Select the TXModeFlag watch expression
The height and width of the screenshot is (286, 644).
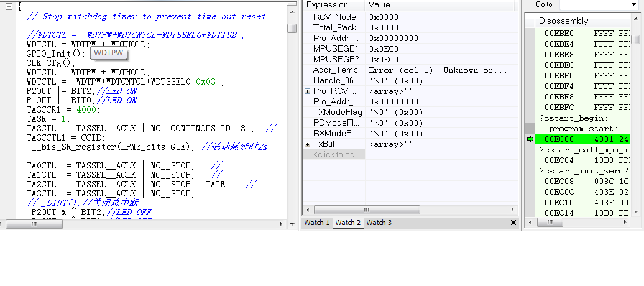tap(338, 112)
